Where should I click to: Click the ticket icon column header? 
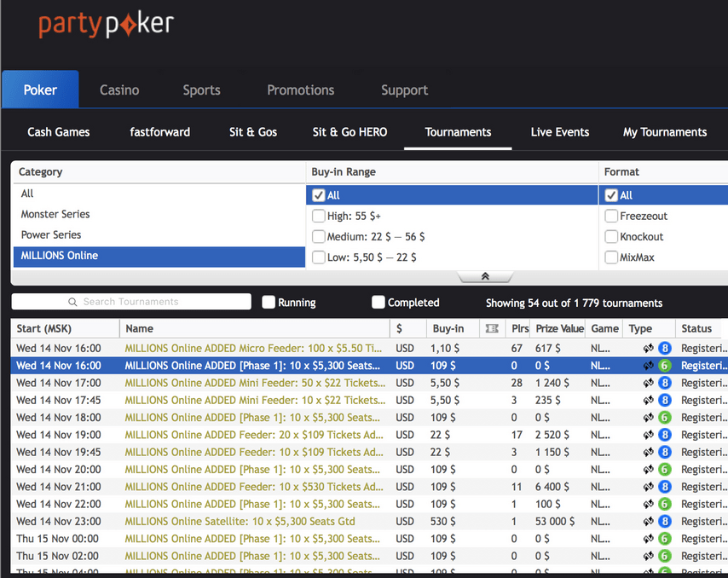pos(492,329)
